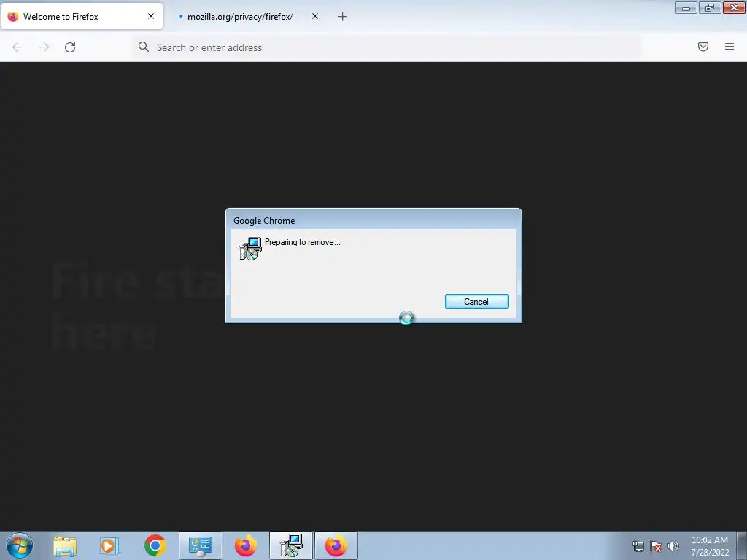
Task: Switch to the second Firefox taskbar button
Action: (x=336, y=546)
